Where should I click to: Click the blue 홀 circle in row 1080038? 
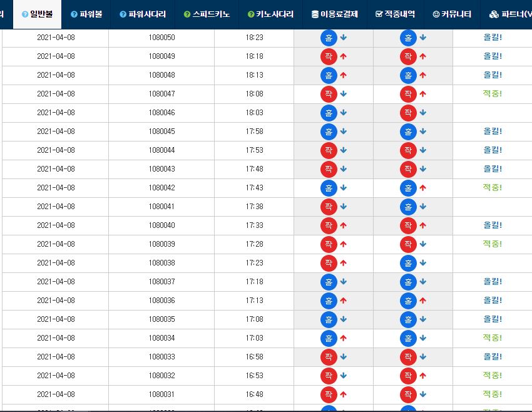click(408, 263)
